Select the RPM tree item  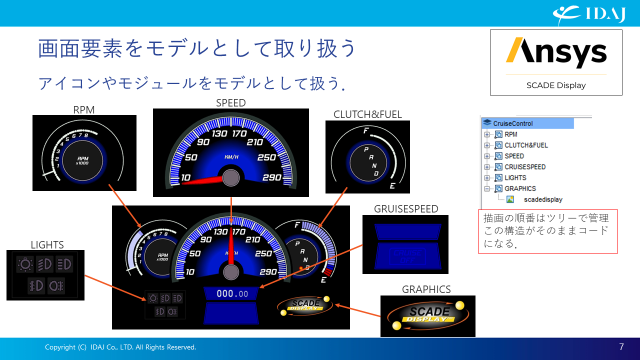(511, 134)
